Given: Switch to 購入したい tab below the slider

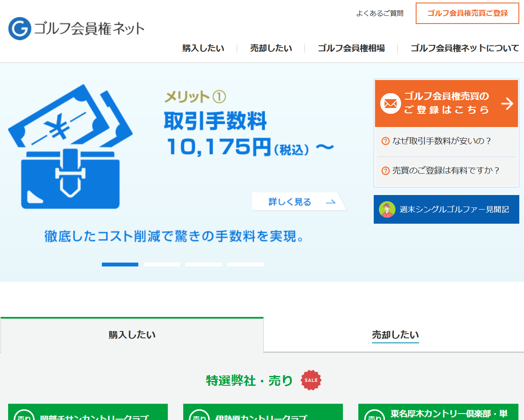Looking at the screenshot, I should click(x=132, y=335).
